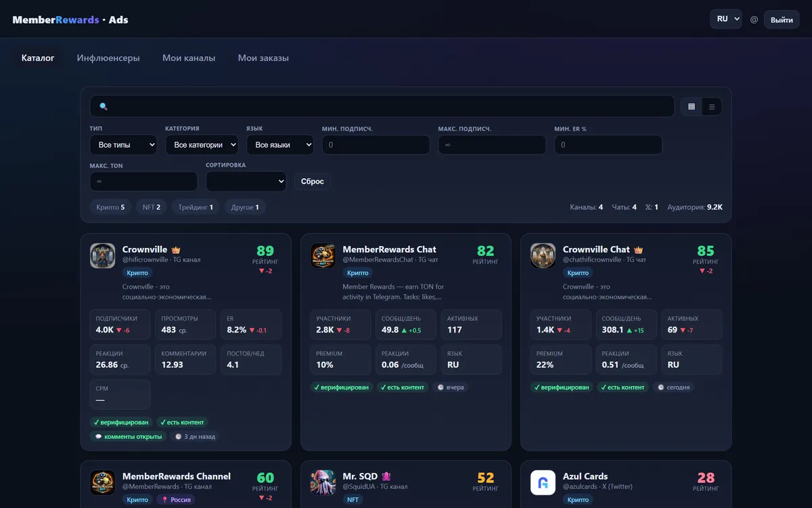Filter by NFT 2 category chip

click(x=152, y=207)
